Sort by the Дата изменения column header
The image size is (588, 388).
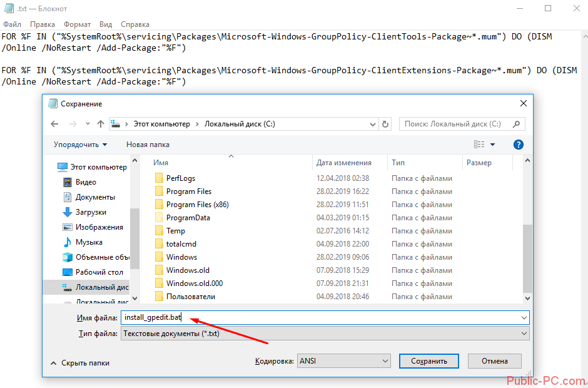pos(344,163)
